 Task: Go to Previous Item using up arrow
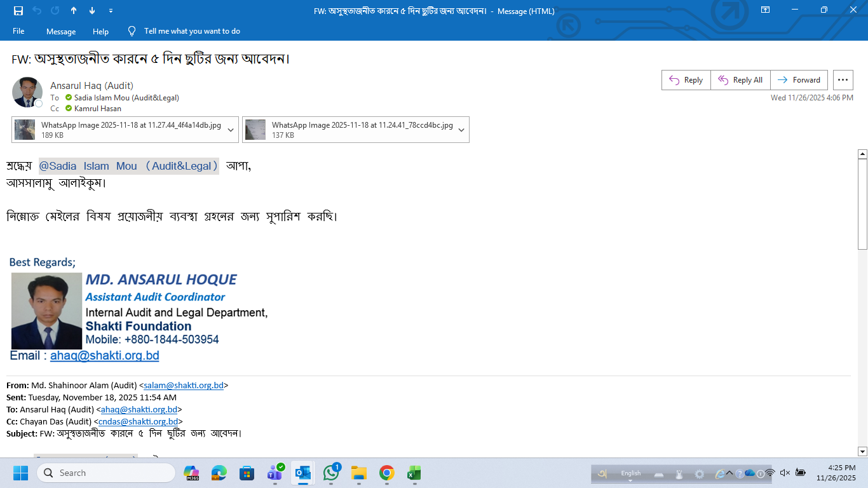[74, 11]
